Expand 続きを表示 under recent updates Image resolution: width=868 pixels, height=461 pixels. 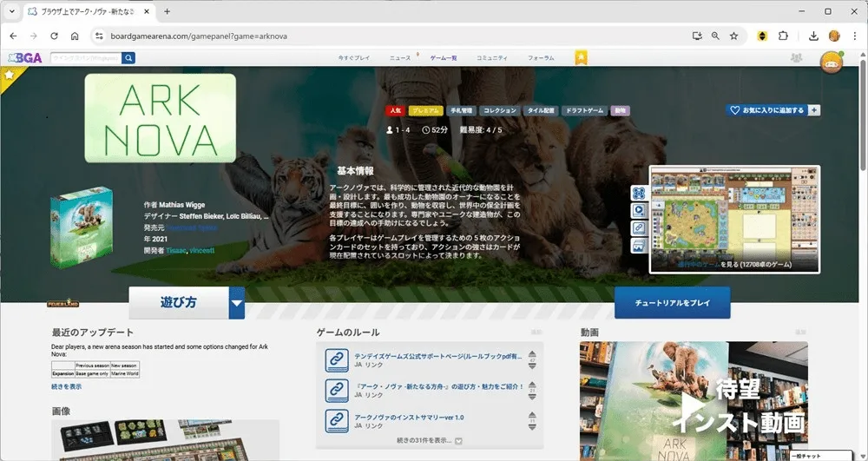click(67, 386)
